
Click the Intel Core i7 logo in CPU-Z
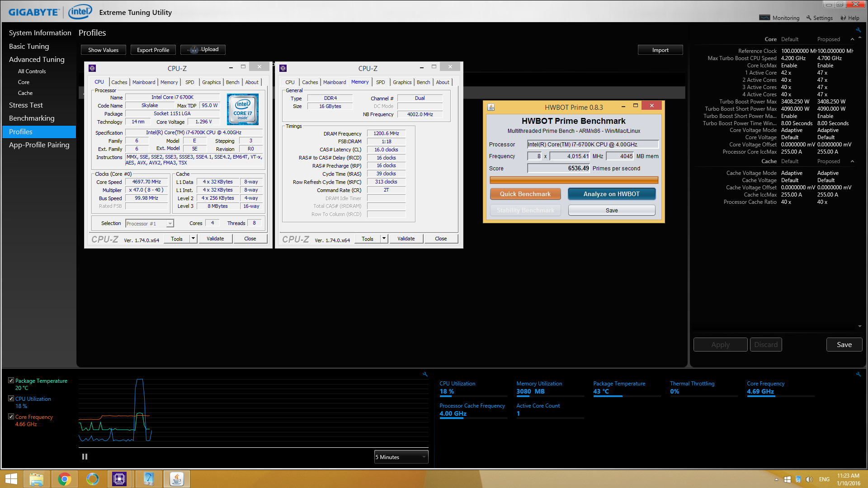[243, 109]
